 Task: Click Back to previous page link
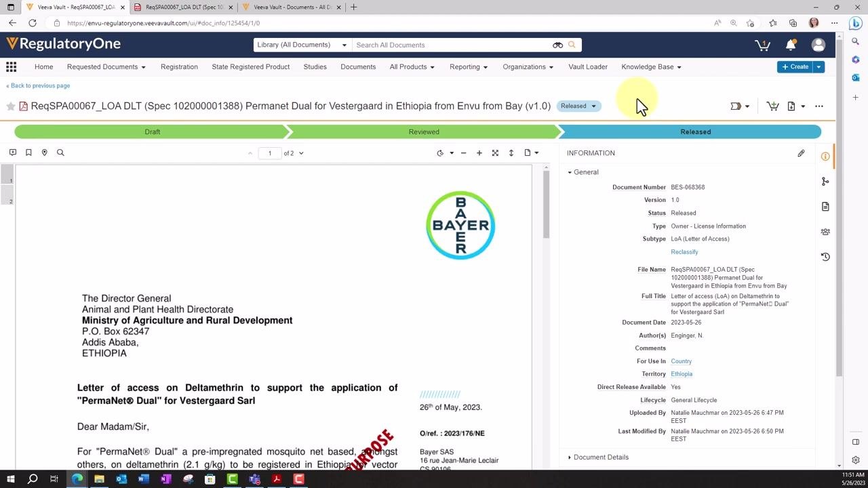point(38,85)
